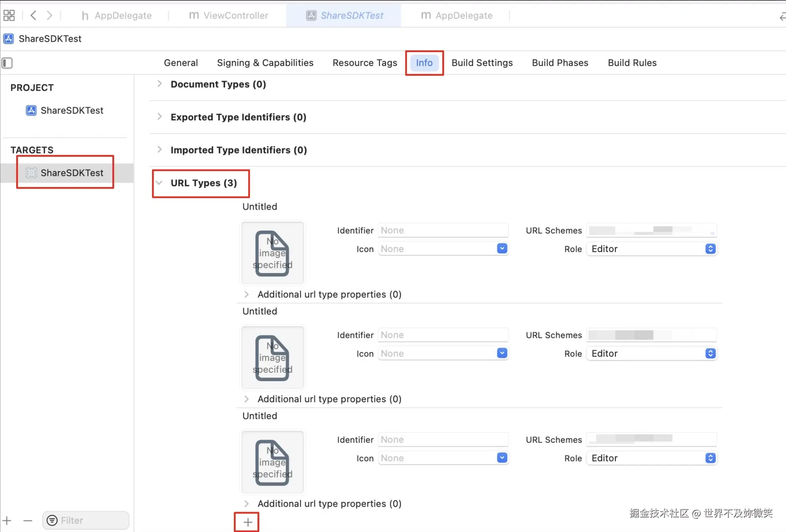Viewport: 786px width, 532px height.
Task: Expand Document Types section
Action: (159, 84)
